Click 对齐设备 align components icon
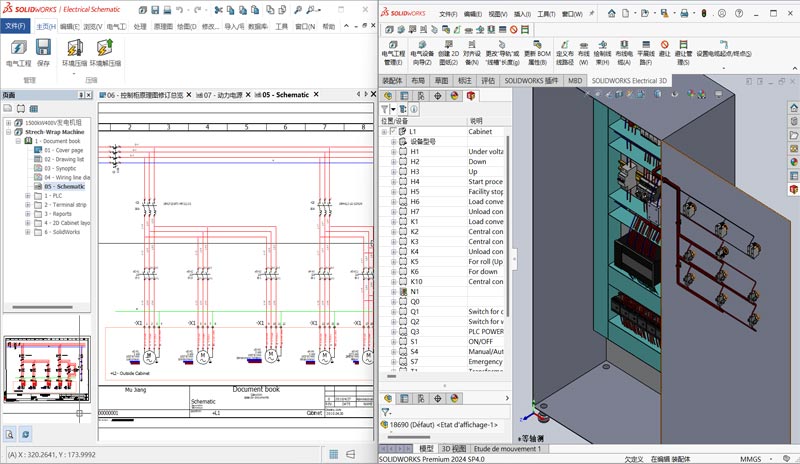Screen dimensions: 800x464 [472, 53]
